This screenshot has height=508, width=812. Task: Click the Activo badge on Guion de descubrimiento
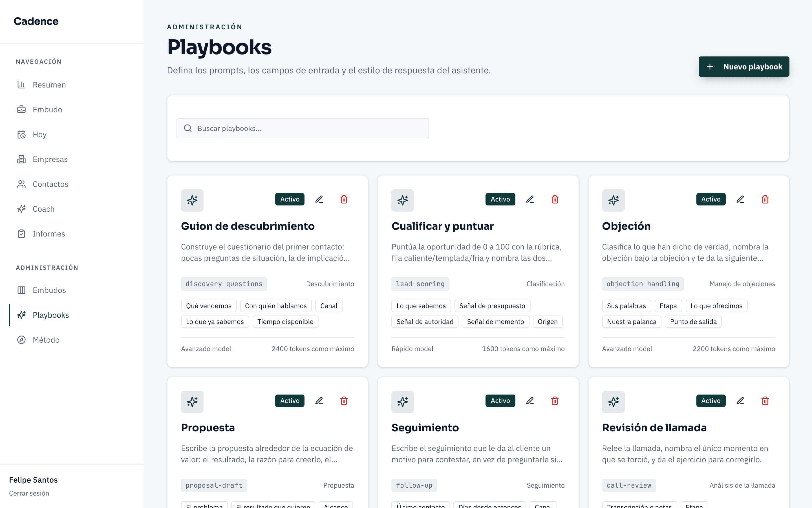click(290, 199)
